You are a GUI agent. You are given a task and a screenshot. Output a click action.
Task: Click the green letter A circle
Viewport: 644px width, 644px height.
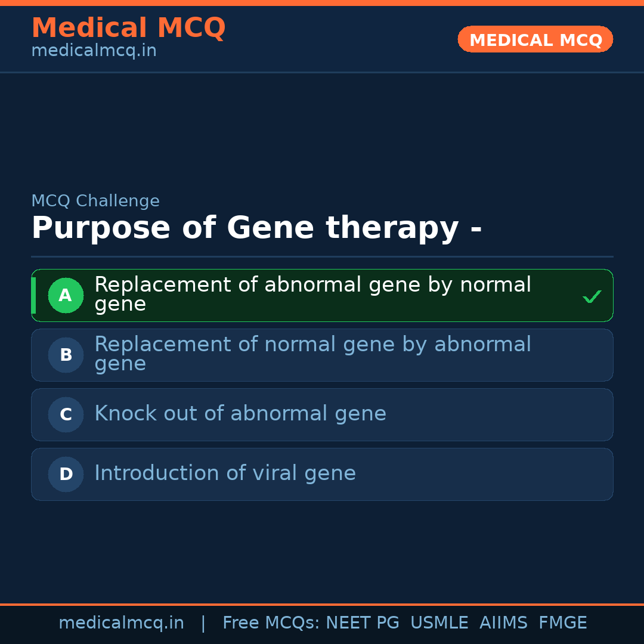[x=66, y=295]
